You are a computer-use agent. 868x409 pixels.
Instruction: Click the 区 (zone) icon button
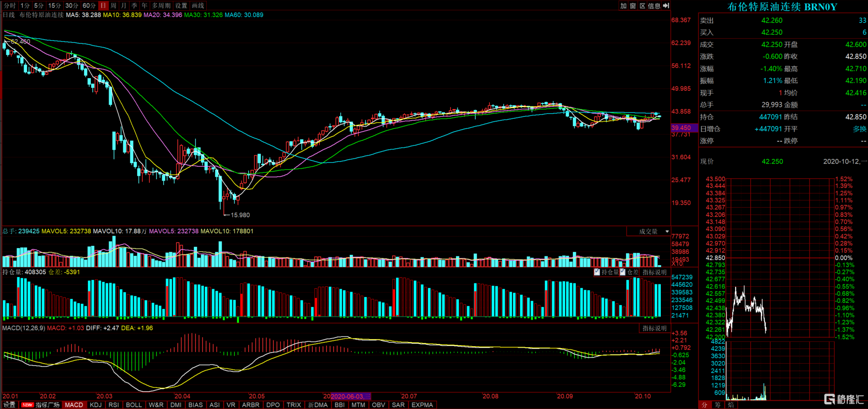tap(642, 6)
